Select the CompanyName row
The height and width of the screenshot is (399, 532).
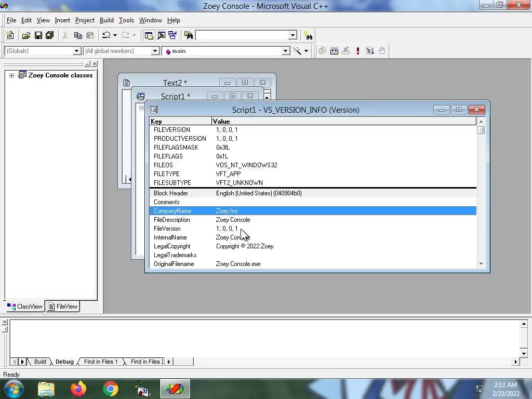(313, 211)
